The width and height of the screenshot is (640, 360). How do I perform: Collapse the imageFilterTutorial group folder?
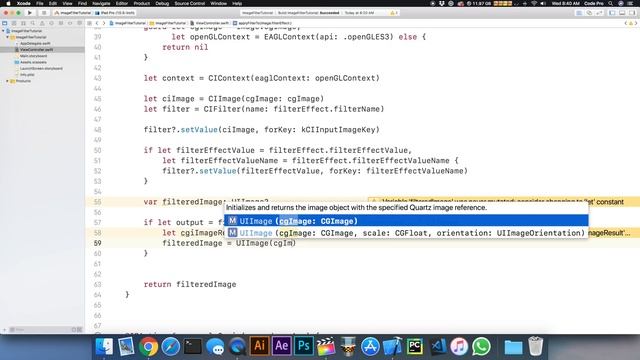(7, 37)
